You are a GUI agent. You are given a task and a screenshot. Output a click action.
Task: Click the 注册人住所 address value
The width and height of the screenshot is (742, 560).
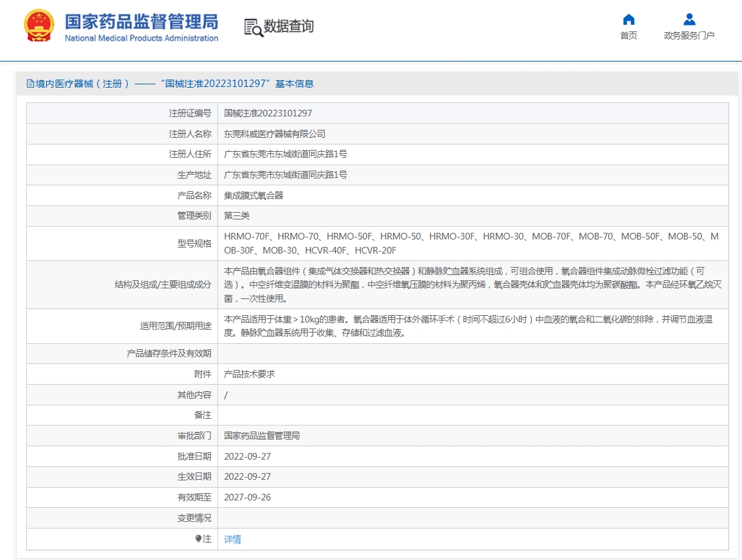tap(285, 155)
